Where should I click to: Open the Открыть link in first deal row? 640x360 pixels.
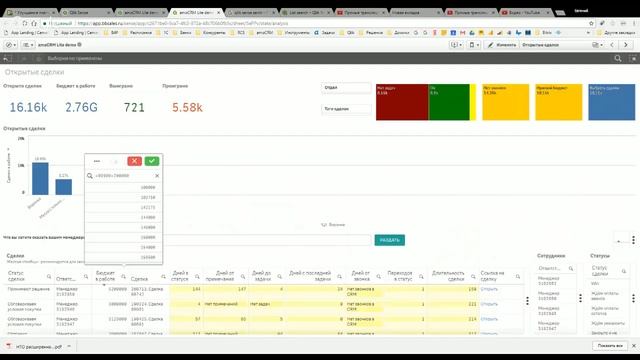tap(489, 289)
